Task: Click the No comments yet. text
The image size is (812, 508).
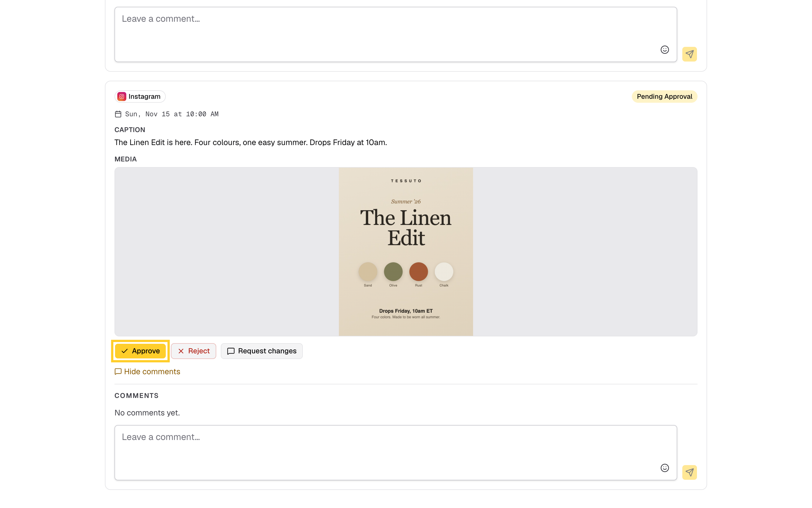Action: [x=147, y=413]
